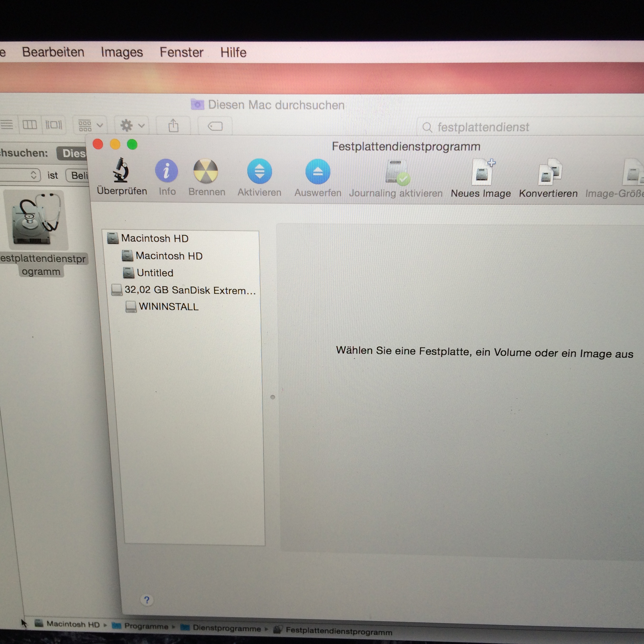
Task: Open the Info toolbar icon
Action: click(x=166, y=171)
